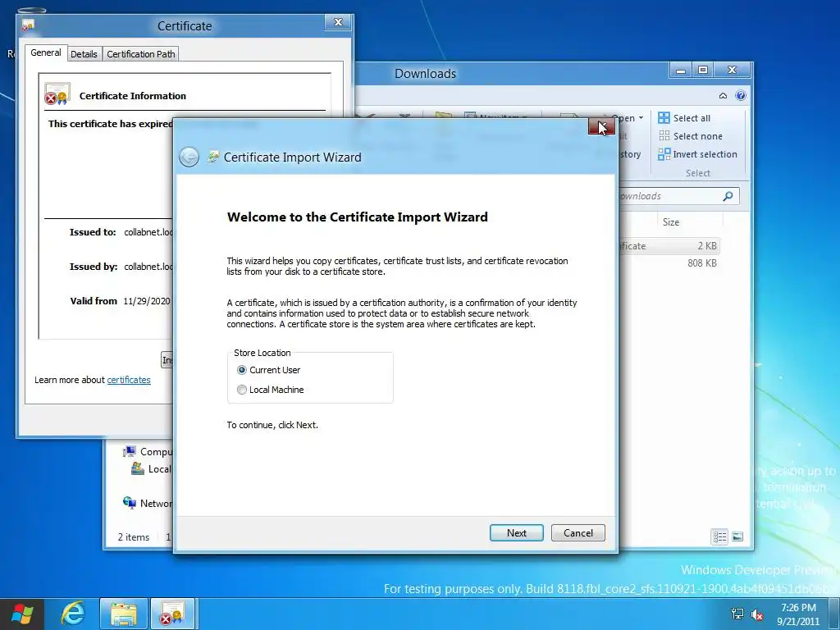The height and width of the screenshot is (630, 840).
Task: Select the Current User radio button
Action: 242,370
